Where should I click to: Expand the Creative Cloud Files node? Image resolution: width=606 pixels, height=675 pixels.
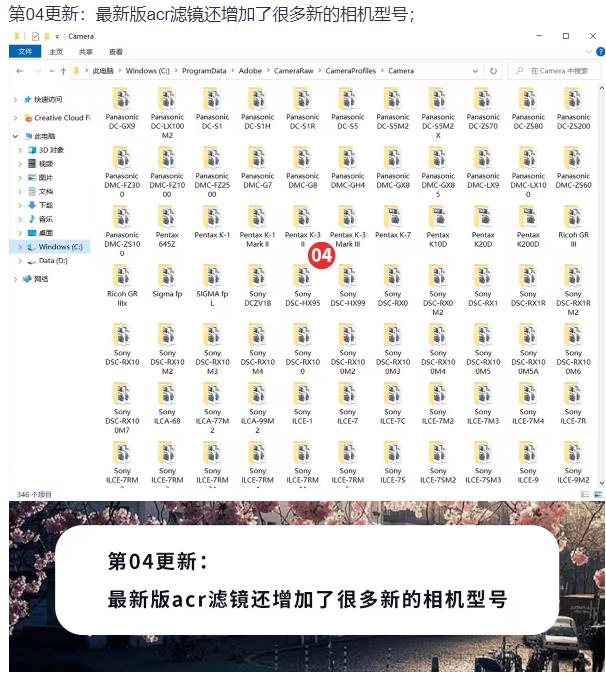(15, 118)
